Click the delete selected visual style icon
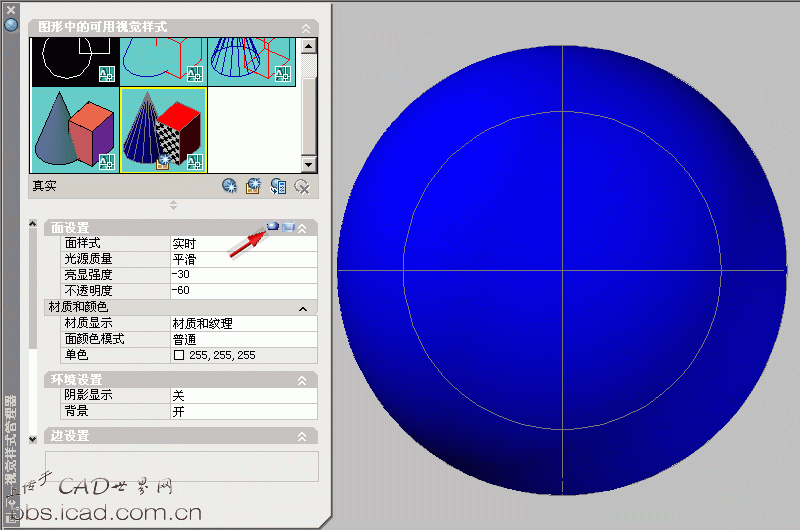This screenshot has width=800, height=530. point(302,186)
